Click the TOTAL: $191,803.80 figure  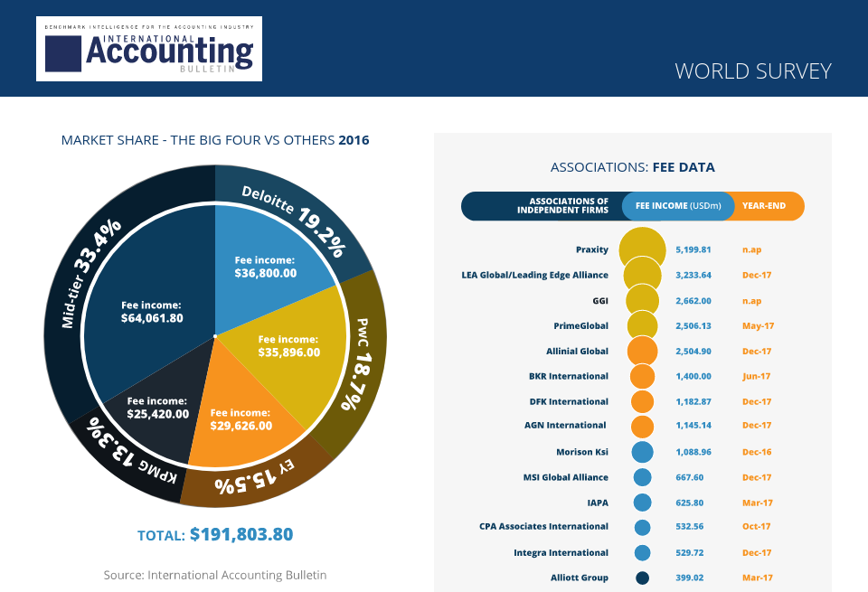click(x=215, y=534)
